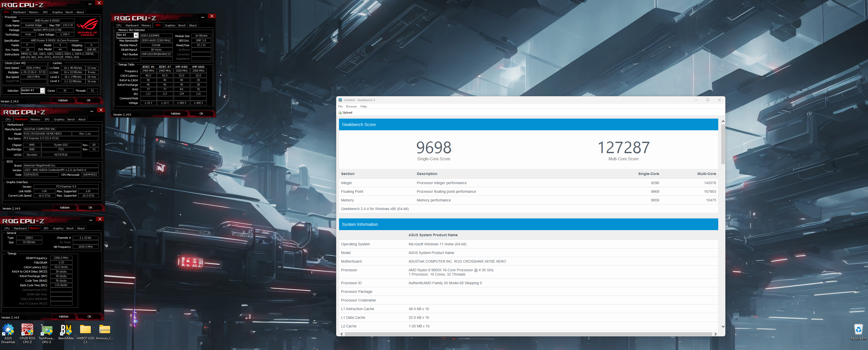Click NB Frequency 1650.0 MHz value
Image resolution: width=868 pixels, height=350 pixels.
[86, 247]
